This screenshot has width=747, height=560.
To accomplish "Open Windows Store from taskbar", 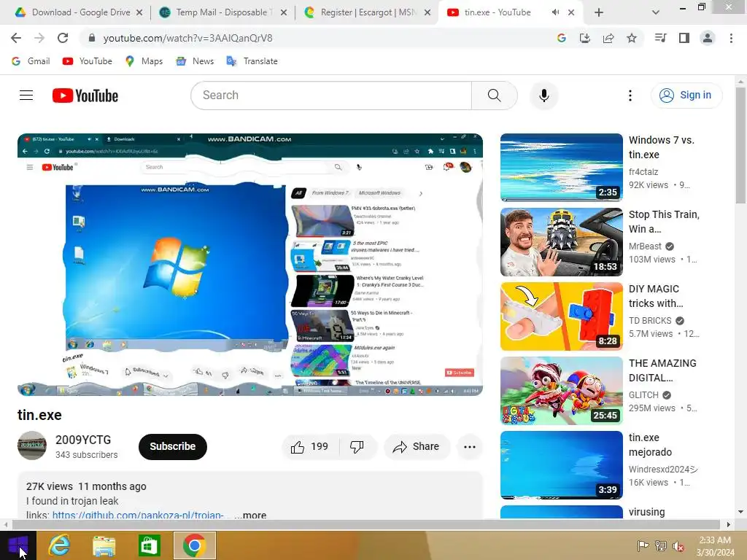I will pyautogui.click(x=149, y=545).
